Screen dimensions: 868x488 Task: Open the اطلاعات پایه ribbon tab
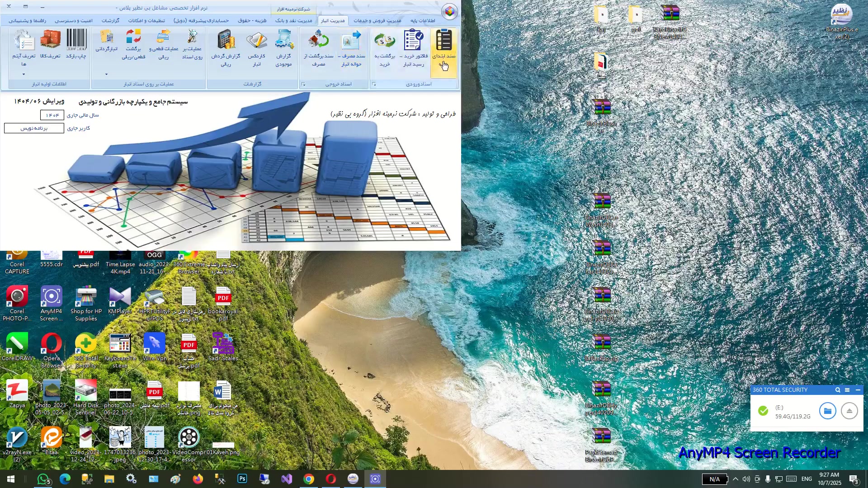coord(422,21)
